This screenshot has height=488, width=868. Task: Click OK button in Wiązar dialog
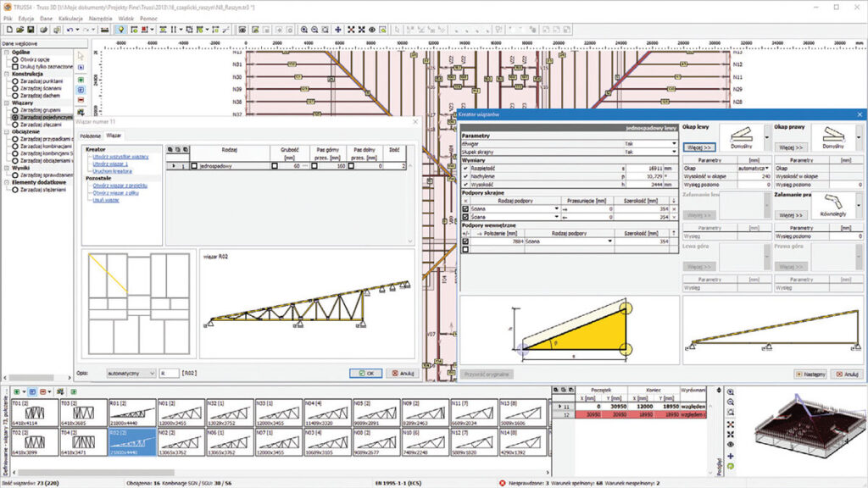366,374
